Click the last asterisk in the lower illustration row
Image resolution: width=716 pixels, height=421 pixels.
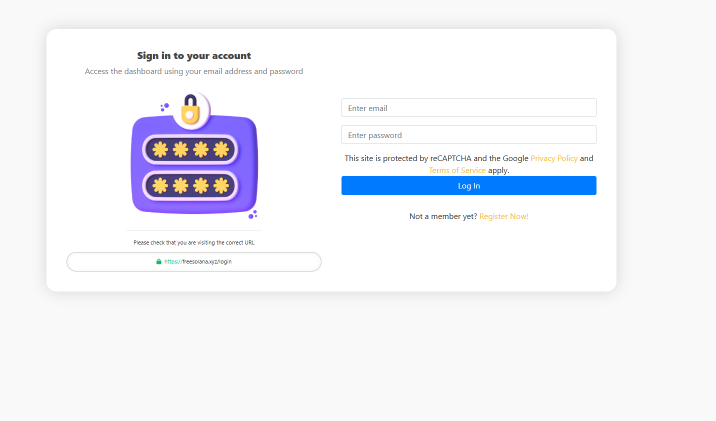221,185
